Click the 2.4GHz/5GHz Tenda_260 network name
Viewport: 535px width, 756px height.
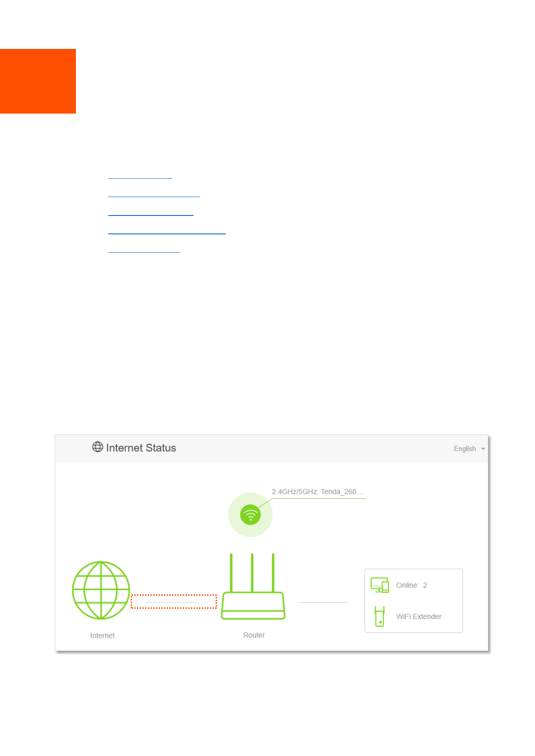(x=317, y=492)
